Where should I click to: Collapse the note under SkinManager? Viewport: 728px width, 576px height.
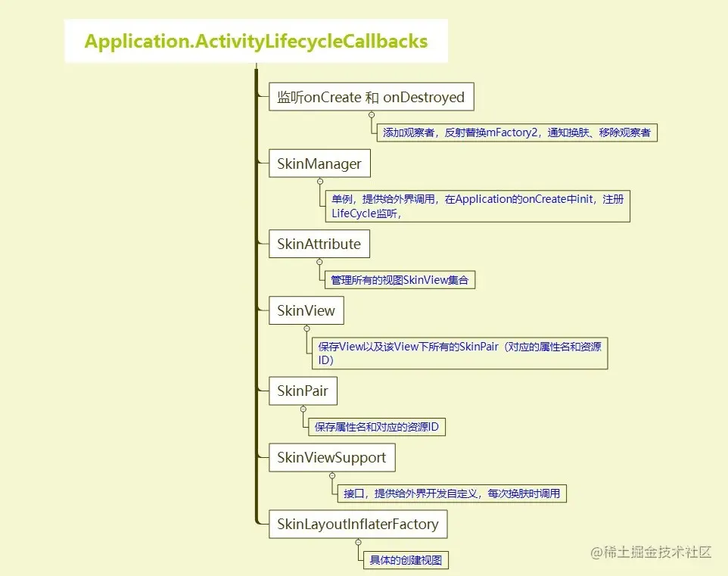320,181
